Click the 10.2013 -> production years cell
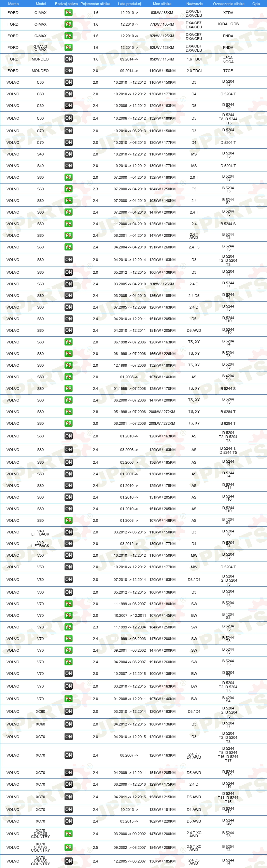 (x=129, y=810)
